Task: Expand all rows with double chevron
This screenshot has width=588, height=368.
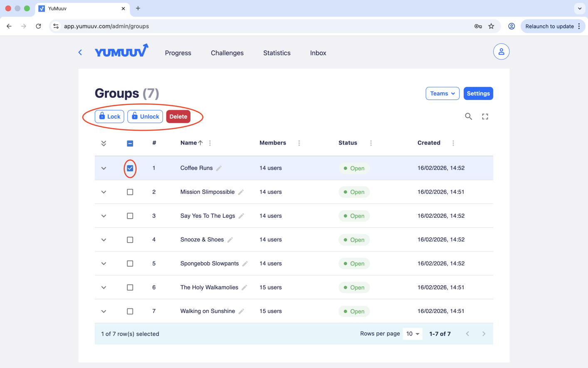Action: [104, 143]
